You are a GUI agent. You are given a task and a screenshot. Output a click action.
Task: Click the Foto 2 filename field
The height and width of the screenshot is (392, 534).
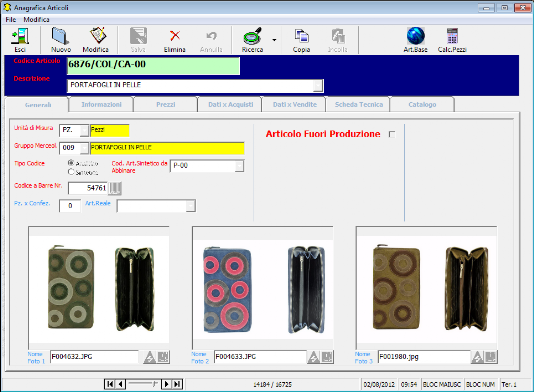(260, 357)
